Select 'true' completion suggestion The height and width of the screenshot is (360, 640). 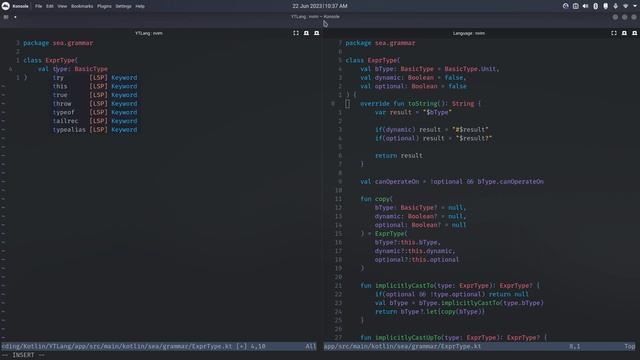pyautogui.click(x=95, y=95)
